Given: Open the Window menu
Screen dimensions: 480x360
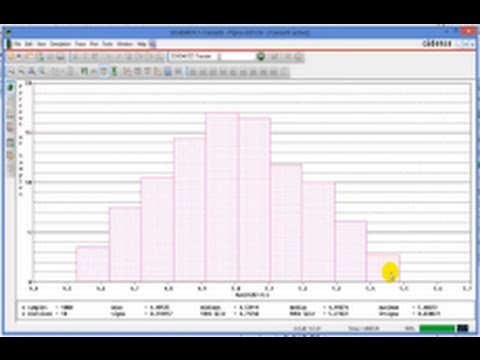Looking at the screenshot, I should 125,44.
